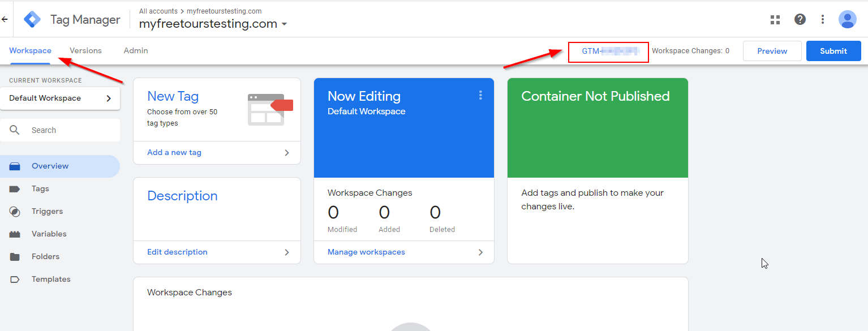Click the Add a new tag link
Screen dimensions: 868x331
tap(174, 153)
